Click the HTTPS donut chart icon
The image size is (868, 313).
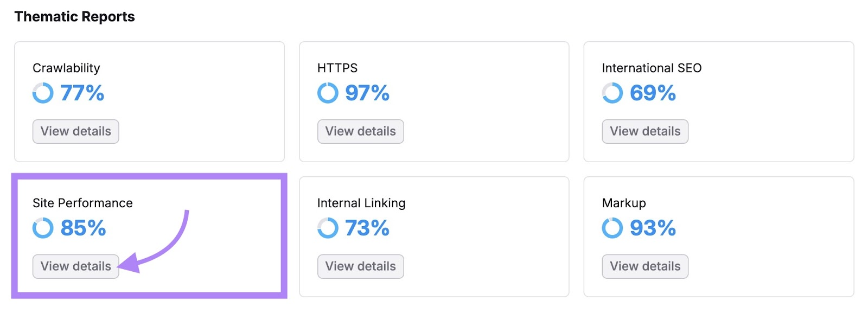pos(328,93)
